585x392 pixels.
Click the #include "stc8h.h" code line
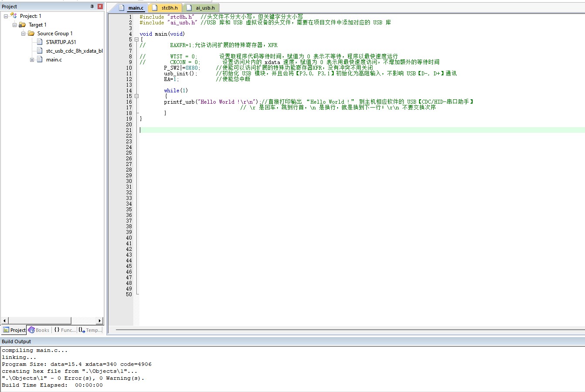coord(221,17)
